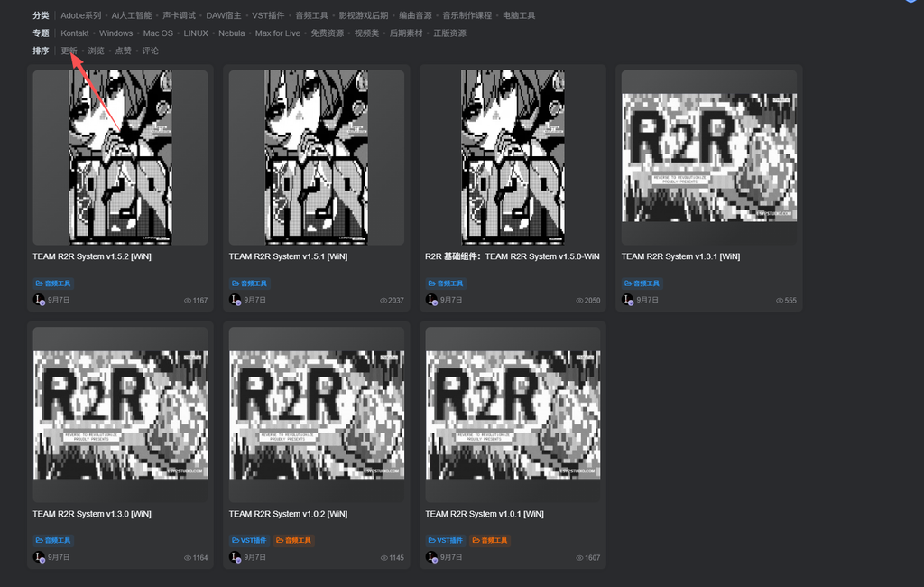Screen dimensions: 924x587
Task: Click the VST插件 tag on the v1.0.2 card
Action: point(249,540)
